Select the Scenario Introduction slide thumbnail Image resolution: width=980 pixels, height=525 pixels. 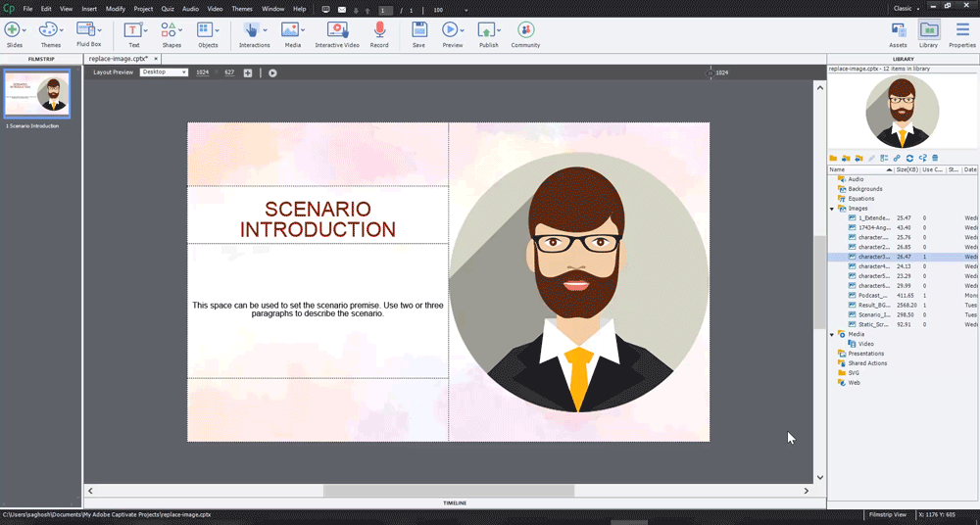(37, 94)
